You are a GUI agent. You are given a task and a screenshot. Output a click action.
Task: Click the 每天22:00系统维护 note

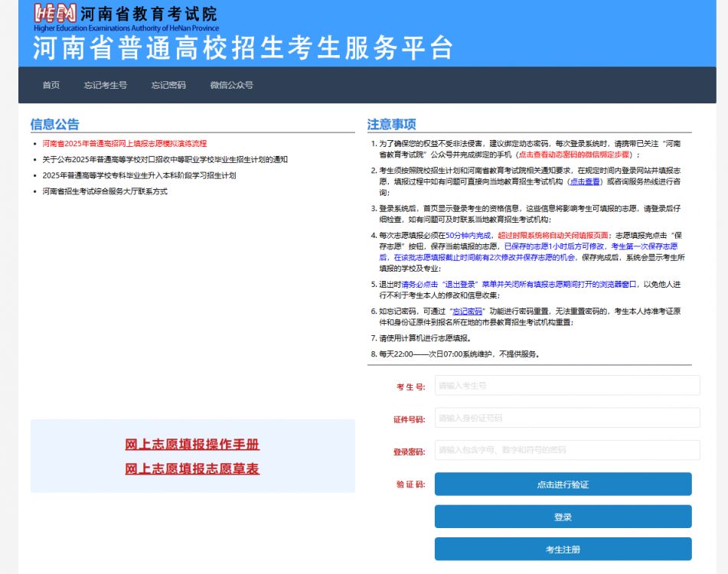[459, 354]
